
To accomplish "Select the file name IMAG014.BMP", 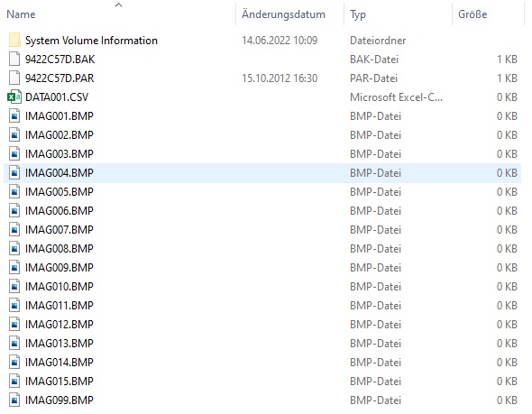I will (60, 363).
